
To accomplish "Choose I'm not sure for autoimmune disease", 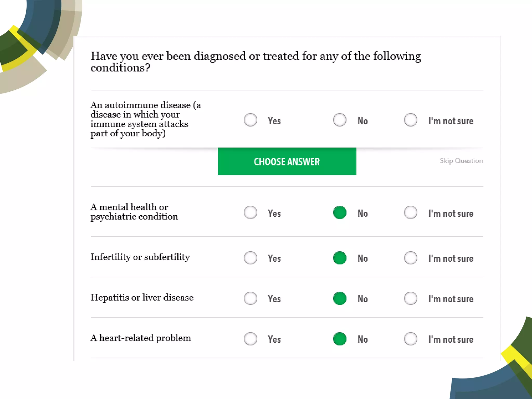I will pyautogui.click(x=410, y=120).
